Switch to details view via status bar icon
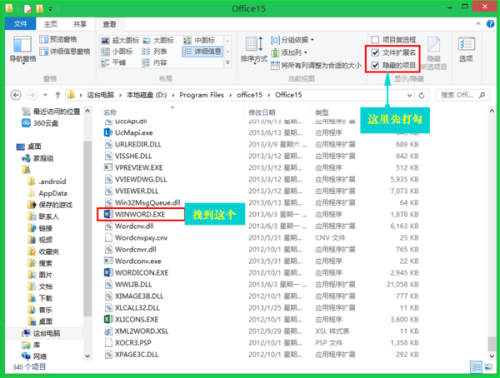 click(x=476, y=367)
